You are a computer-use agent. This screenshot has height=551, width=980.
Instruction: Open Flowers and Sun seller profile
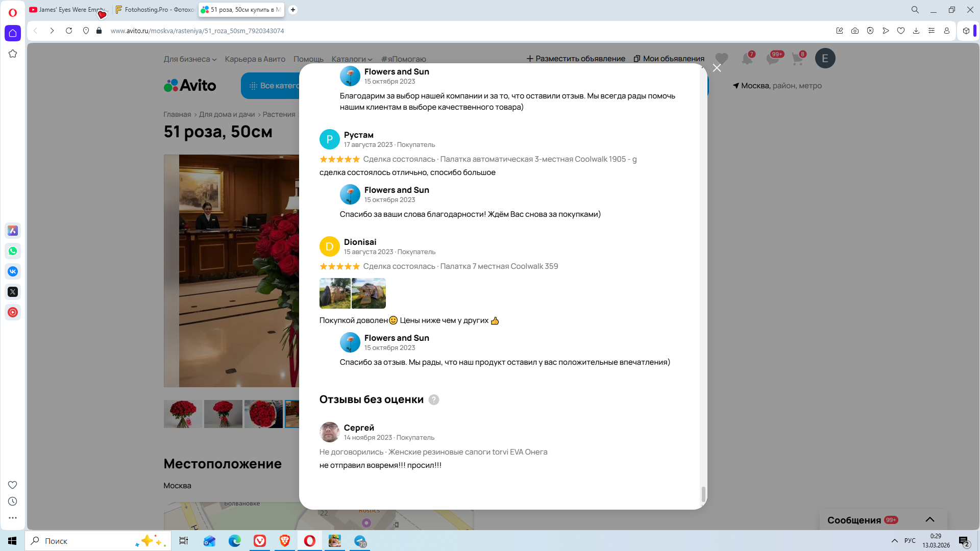coord(396,190)
